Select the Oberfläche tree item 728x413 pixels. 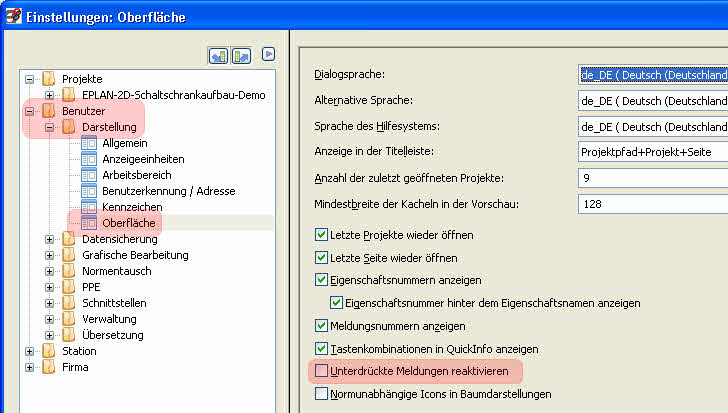pyautogui.click(x=129, y=223)
